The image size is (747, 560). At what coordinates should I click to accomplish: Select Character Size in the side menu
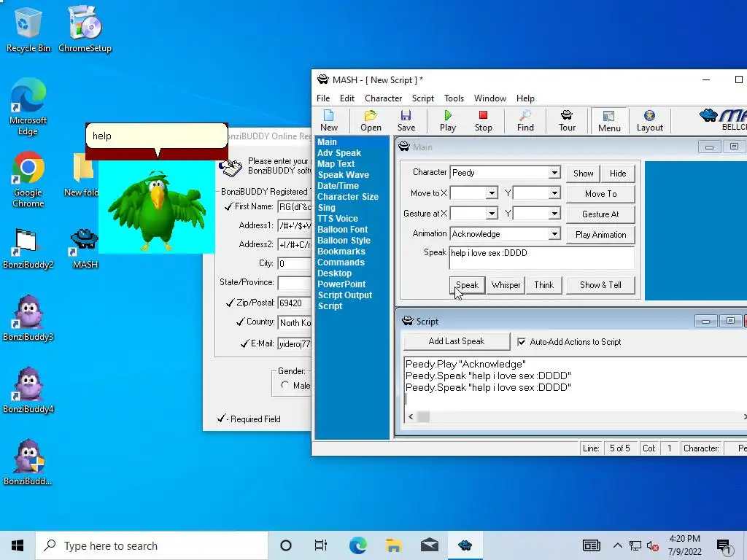[x=348, y=197]
